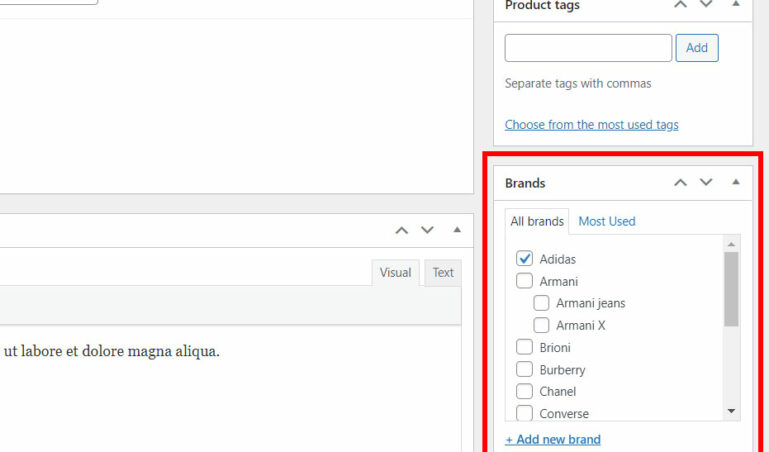The height and width of the screenshot is (452, 769).
Task: Check the Chanel brand checkbox
Action: pyautogui.click(x=524, y=391)
